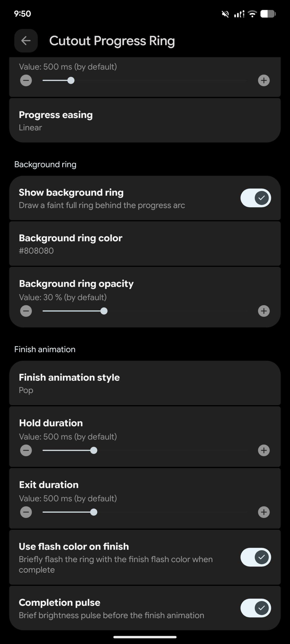Turn off Use flash color on finish

click(x=256, y=557)
